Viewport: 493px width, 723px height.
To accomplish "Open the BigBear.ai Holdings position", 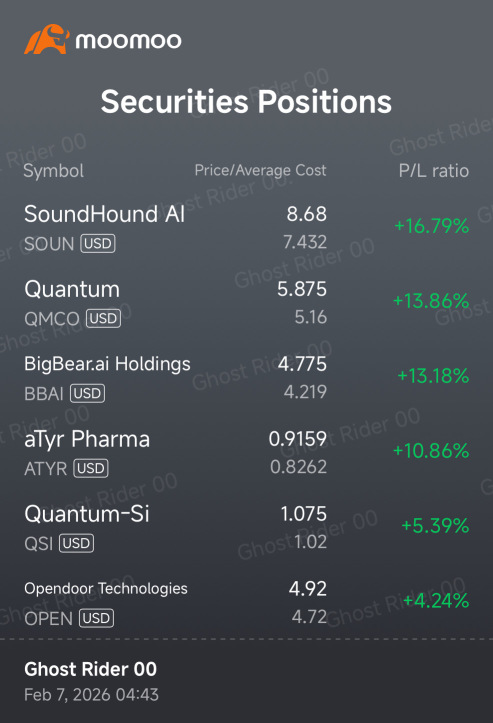I will click(x=246, y=378).
